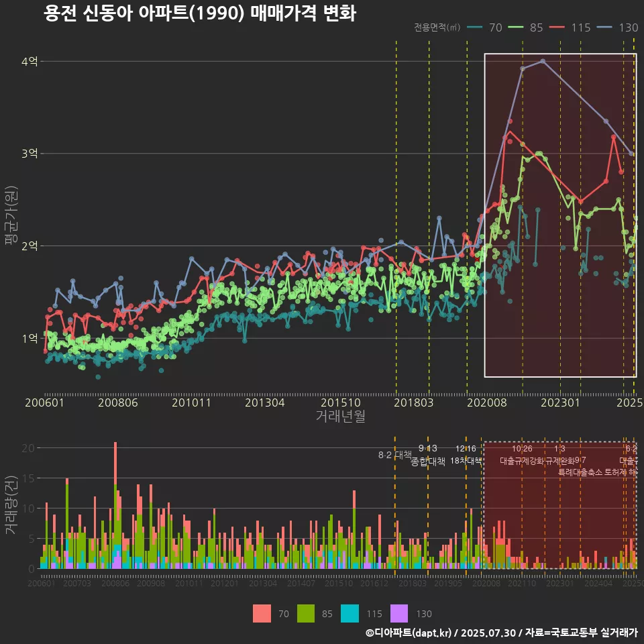Image resolution: width=644 pixels, height=644 pixels.
Task: Click the 20 label on volume axis
Action: tap(28, 448)
